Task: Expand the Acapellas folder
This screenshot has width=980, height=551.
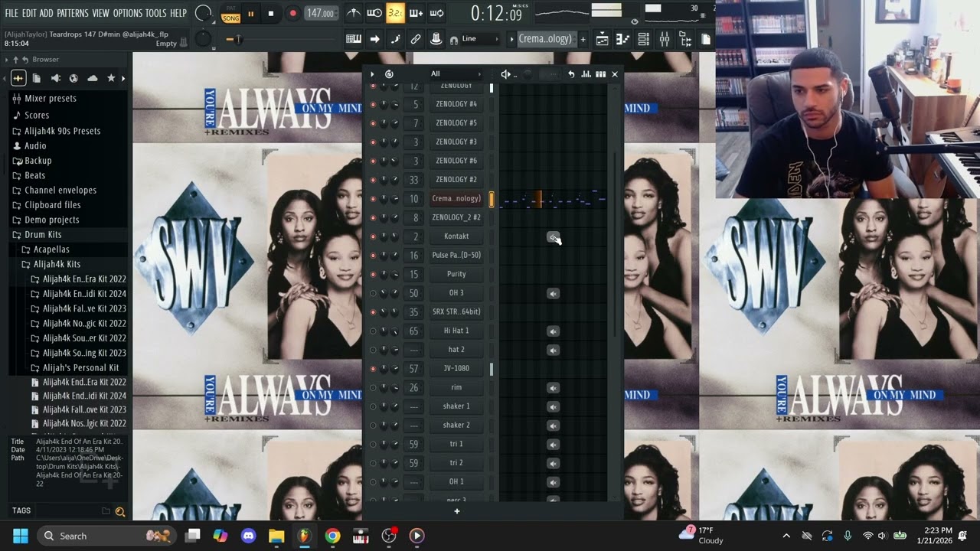Action: point(51,249)
